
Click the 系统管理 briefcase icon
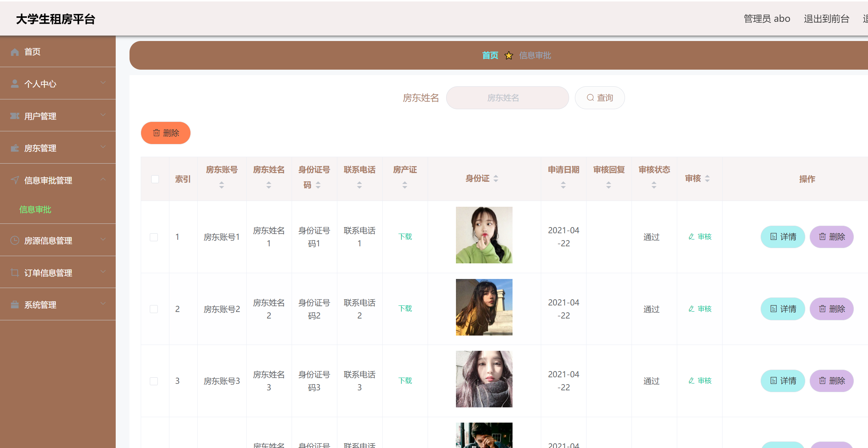click(15, 305)
